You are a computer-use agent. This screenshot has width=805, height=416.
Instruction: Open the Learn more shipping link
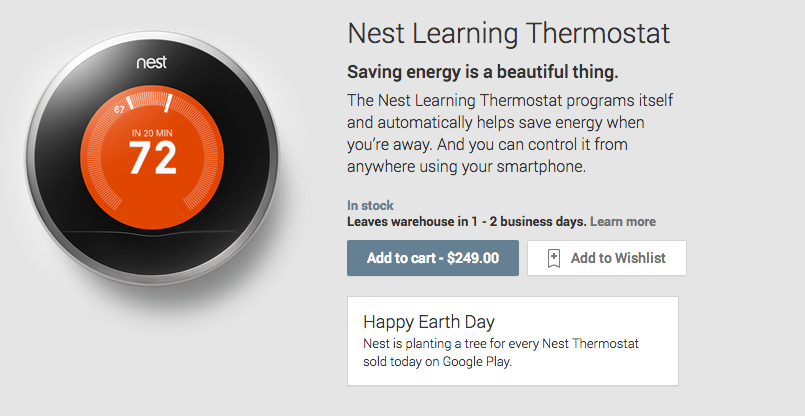623,222
